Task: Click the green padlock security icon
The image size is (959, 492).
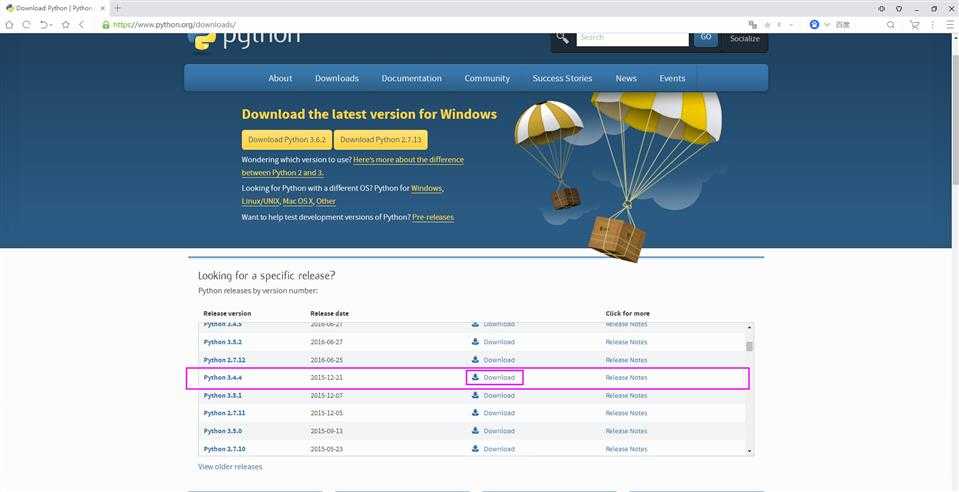Action: click(106, 24)
